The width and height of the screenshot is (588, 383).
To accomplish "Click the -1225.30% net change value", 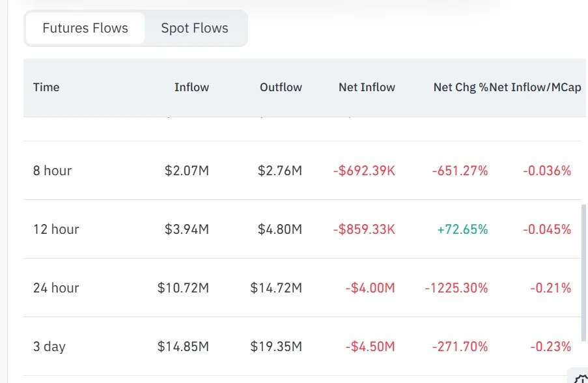I will 456,288.
